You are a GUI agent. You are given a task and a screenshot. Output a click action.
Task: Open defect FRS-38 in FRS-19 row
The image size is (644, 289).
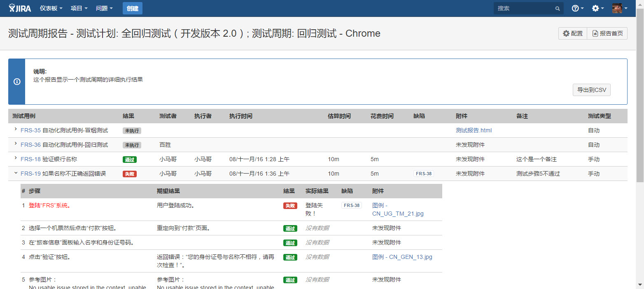coord(424,174)
